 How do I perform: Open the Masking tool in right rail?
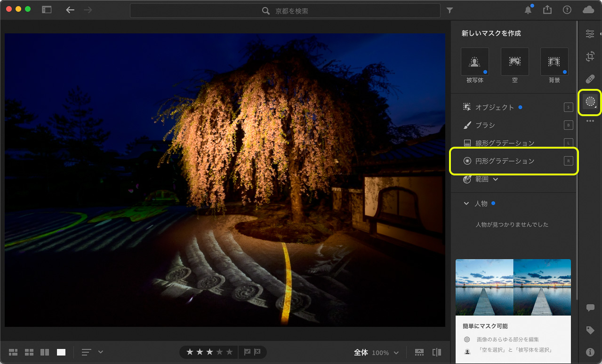590,101
